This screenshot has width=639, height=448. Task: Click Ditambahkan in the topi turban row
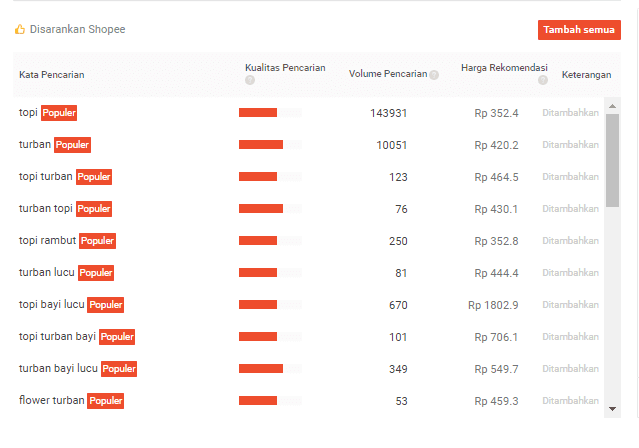(x=570, y=177)
